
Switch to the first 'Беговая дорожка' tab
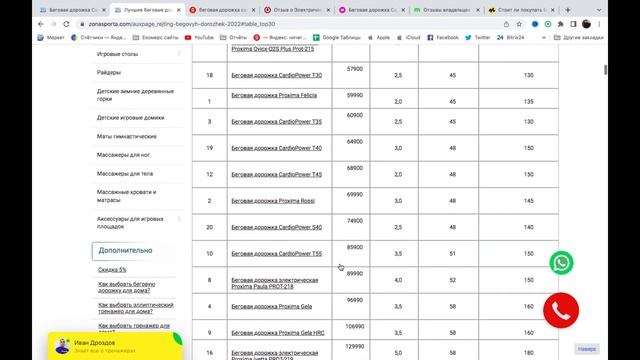pos(74,10)
